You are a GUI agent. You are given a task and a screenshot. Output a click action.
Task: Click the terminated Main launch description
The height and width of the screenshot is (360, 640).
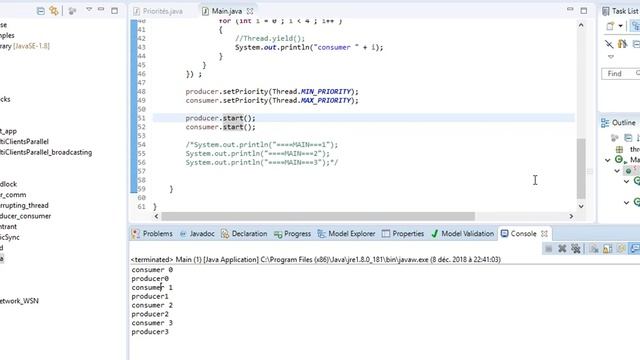click(x=316, y=260)
